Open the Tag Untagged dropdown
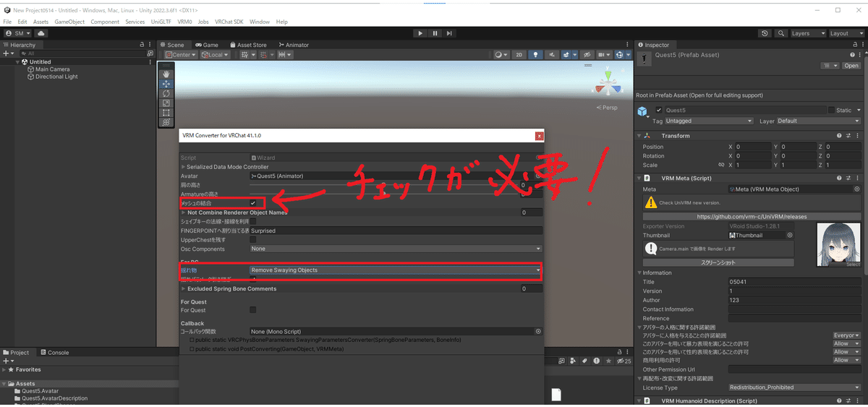This screenshot has height=407, width=868. (709, 121)
